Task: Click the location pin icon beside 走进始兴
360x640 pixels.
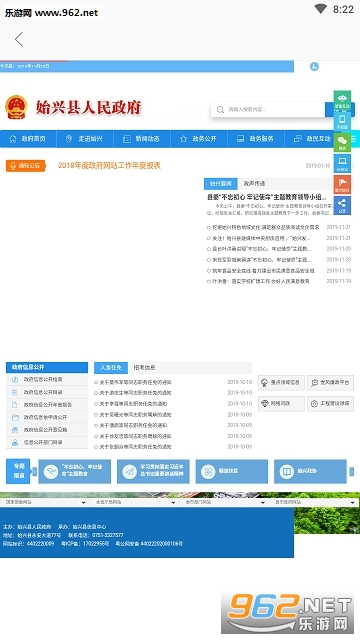Action: pos(69,139)
